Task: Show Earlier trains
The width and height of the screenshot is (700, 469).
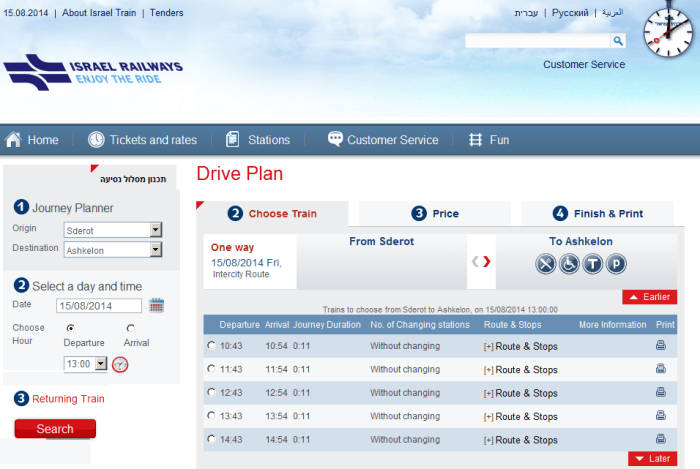Action: [650, 297]
